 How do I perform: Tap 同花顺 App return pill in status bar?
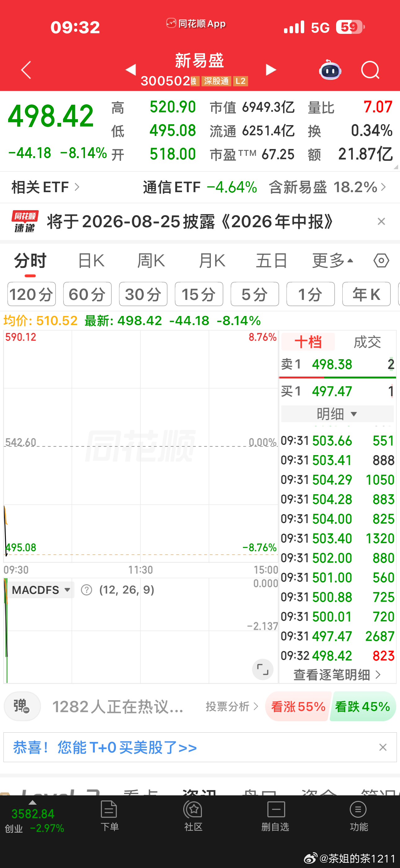pos(196,24)
